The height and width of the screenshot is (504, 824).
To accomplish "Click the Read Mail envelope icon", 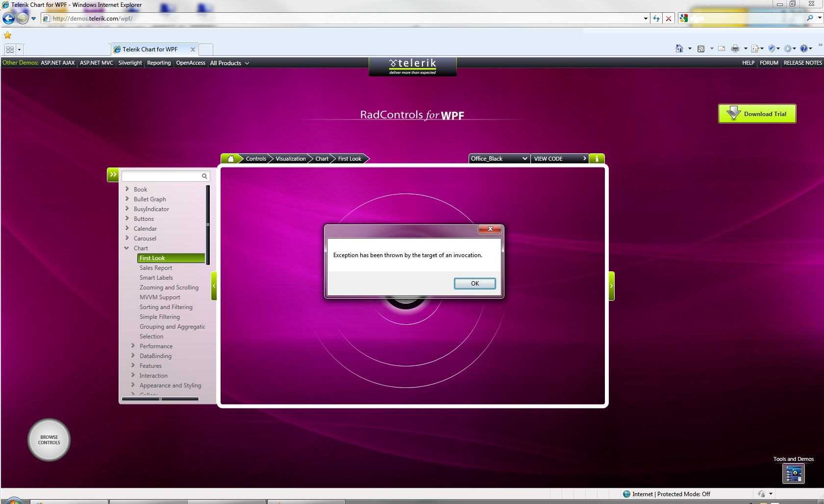I will coord(722,48).
